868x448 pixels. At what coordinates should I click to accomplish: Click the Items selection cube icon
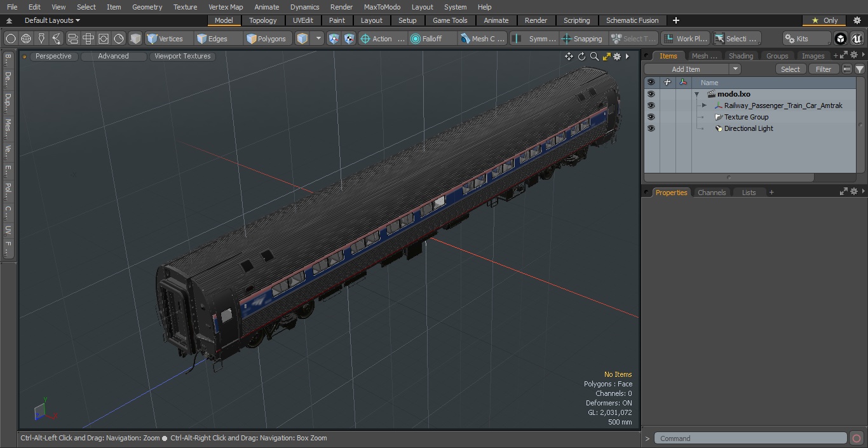302,39
